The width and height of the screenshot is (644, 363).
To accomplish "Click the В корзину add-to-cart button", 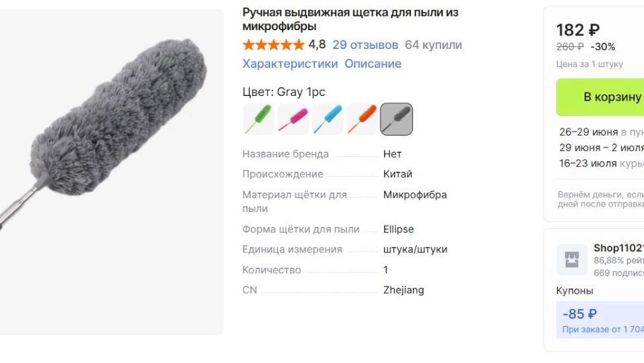I will click(x=600, y=97).
